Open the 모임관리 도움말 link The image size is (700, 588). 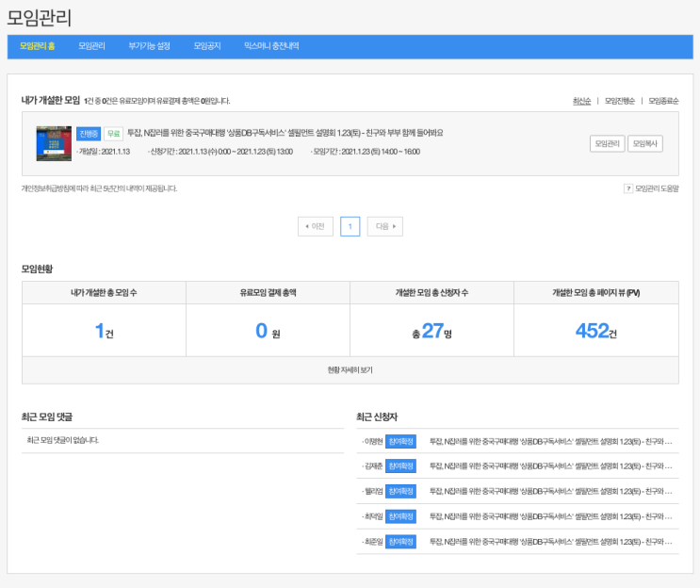click(x=657, y=188)
